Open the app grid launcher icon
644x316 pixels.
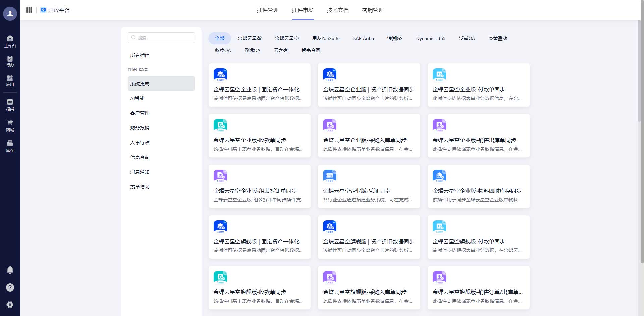pos(29,10)
